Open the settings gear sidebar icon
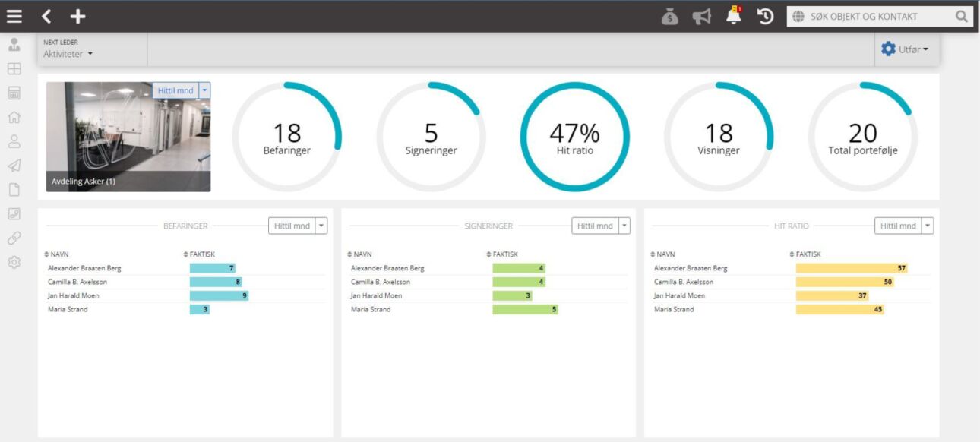Viewport: 980px width, 442px height. [x=14, y=263]
